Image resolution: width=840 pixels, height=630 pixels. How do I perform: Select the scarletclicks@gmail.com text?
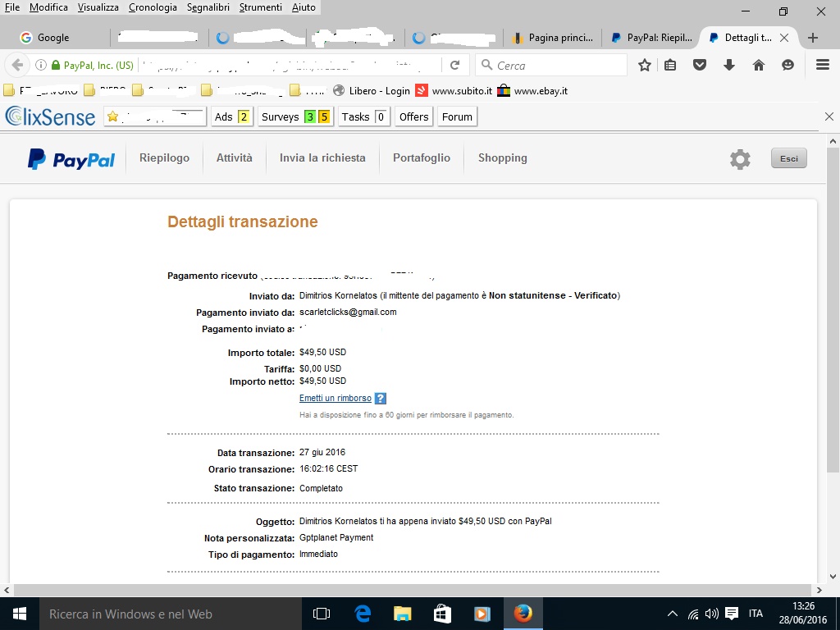click(348, 312)
